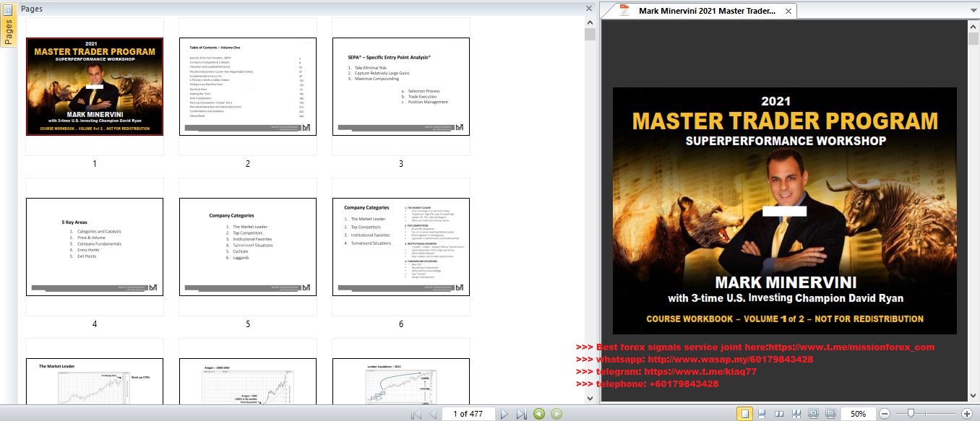The image size is (980, 421).
Task: Open the Pages side panel tab
Action: (9, 26)
